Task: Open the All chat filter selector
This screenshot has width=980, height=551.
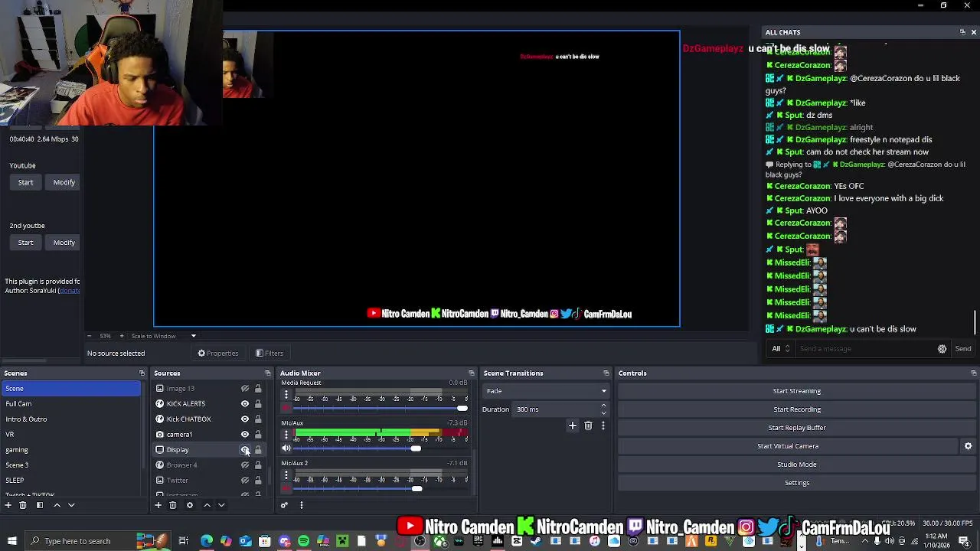Action: click(781, 349)
